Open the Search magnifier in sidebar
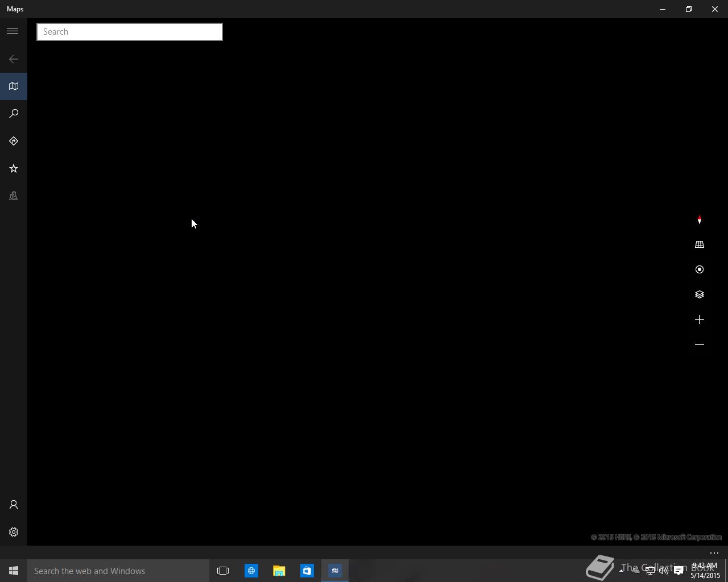The image size is (728, 582). click(x=14, y=114)
